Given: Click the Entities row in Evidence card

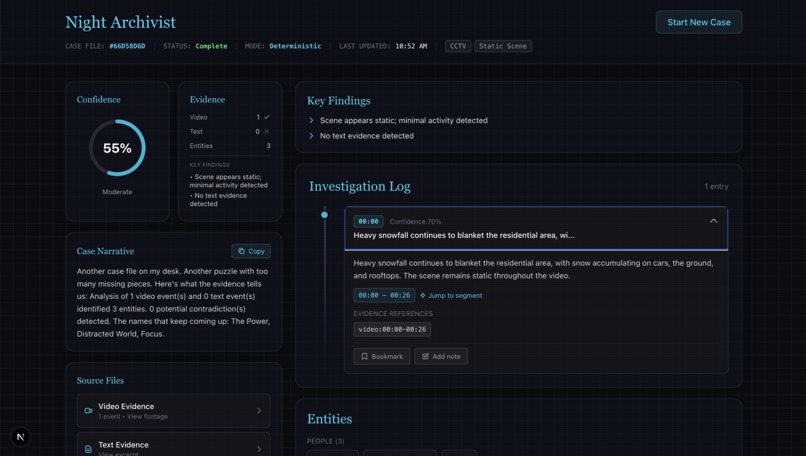Looking at the screenshot, I should coord(230,146).
